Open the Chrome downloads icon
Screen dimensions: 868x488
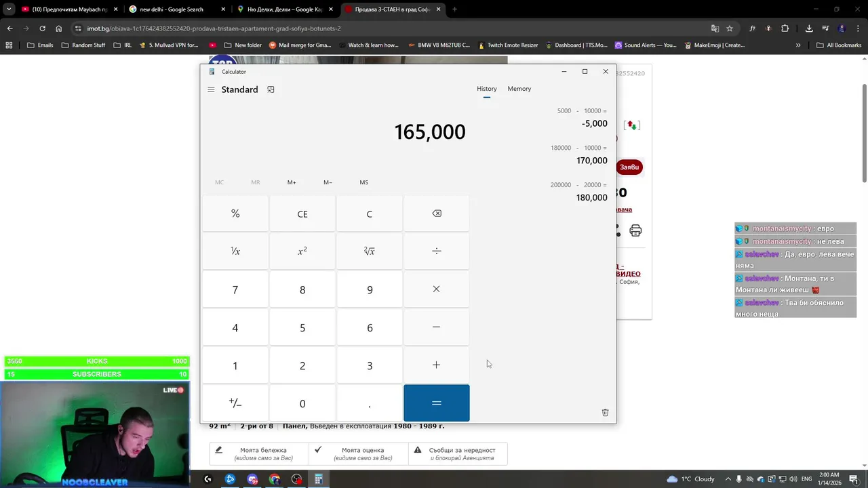pyautogui.click(x=809, y=28)
